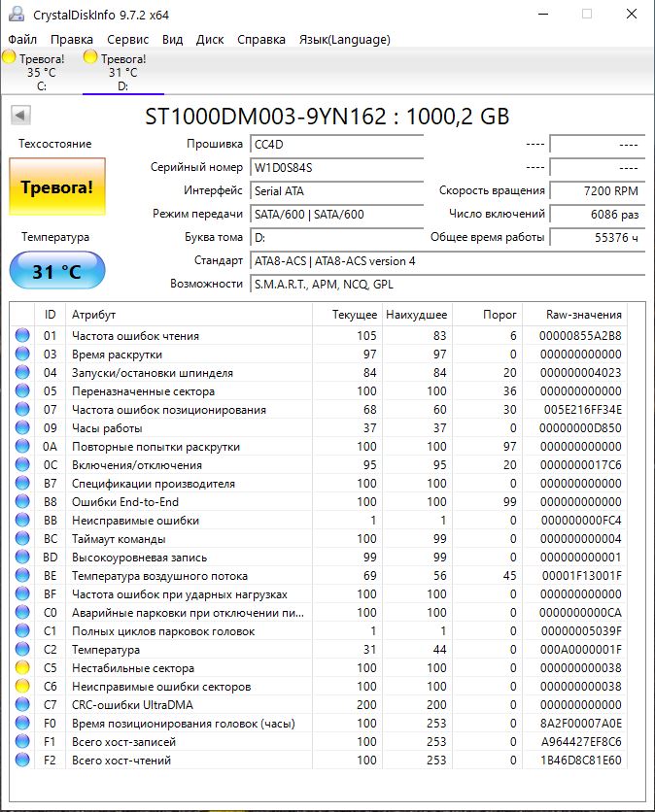The height and width of the screenshot is (812, 655).
Task: Click the rotation speed field 7200 RPM
Action: tap(598, 190)
